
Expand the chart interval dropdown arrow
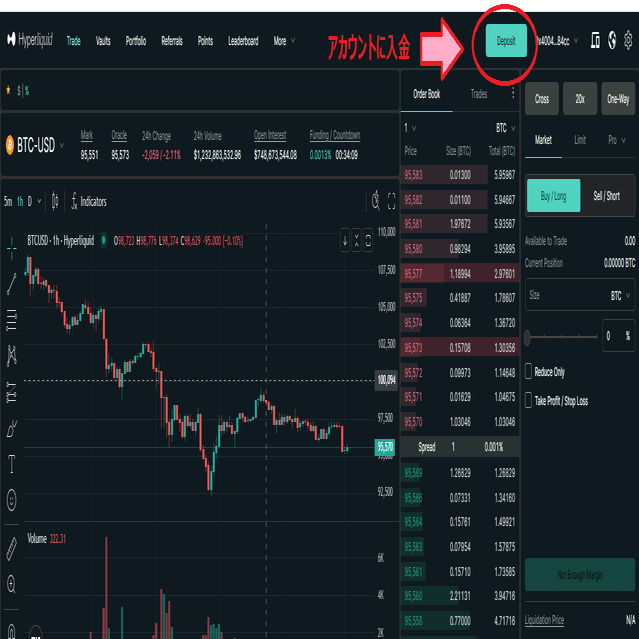[40, 201]
